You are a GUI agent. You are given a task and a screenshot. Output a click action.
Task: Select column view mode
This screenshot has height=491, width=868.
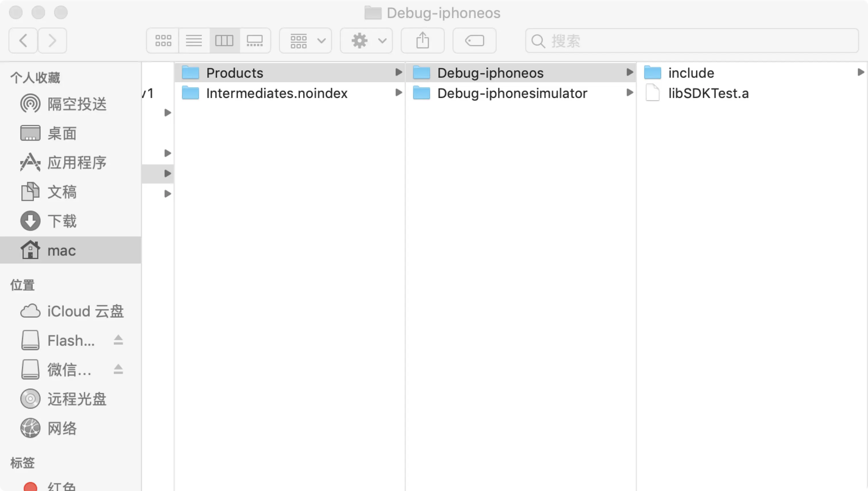click(224, 41)
